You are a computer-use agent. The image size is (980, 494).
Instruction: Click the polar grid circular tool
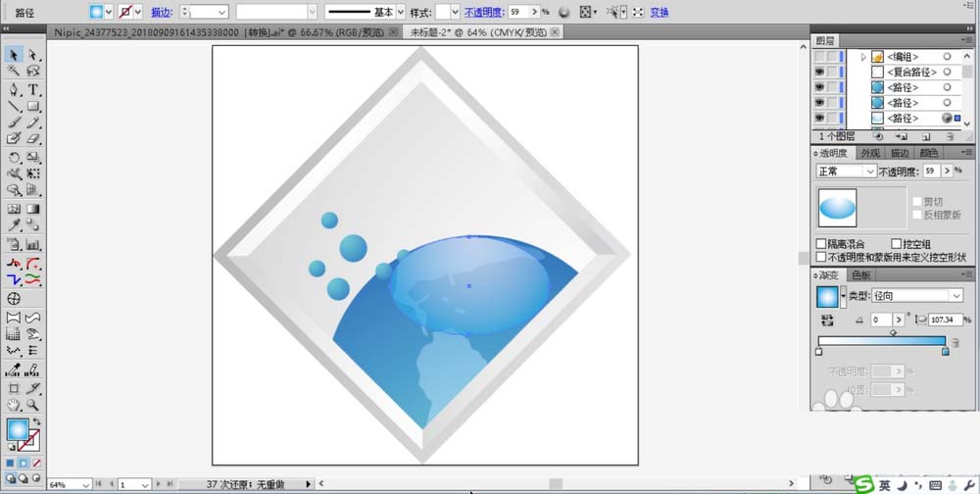click(14, 299)
